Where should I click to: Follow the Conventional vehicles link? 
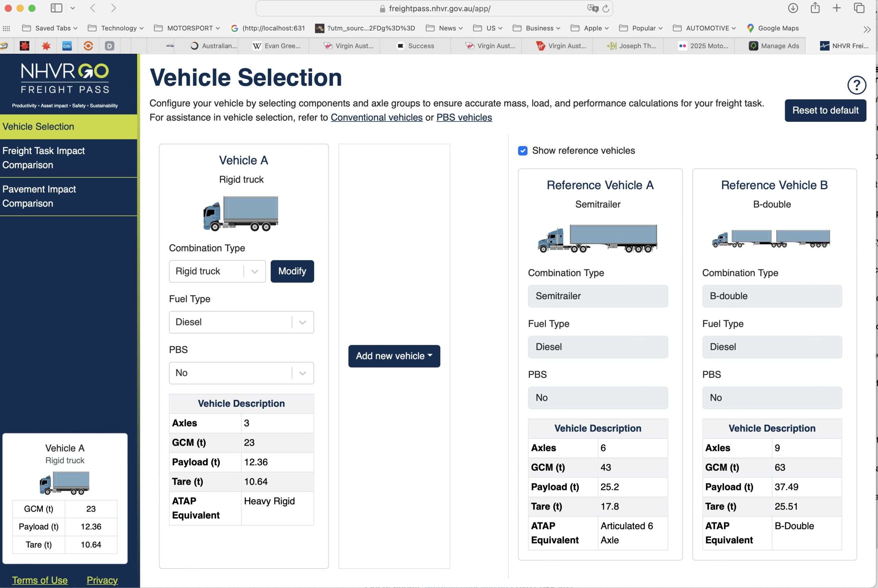click(376, 117)
